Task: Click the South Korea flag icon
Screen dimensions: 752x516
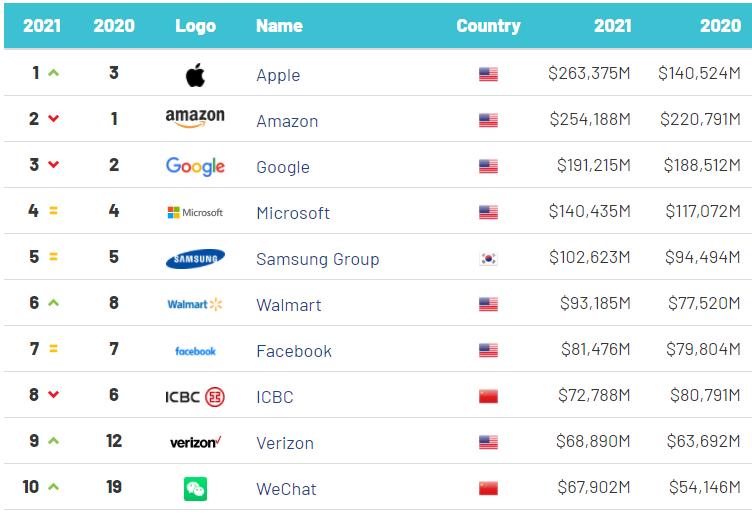Action: click(488, 258)
